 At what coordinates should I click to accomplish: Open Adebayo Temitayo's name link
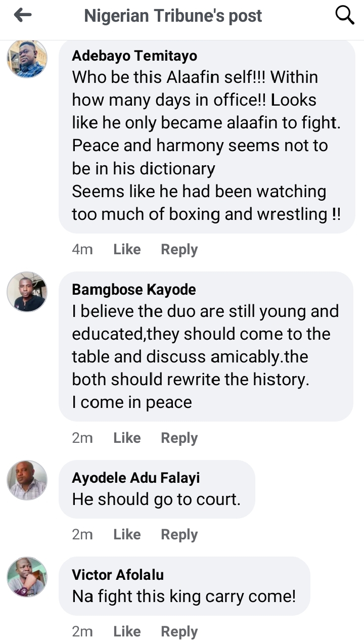pos(134,56)
